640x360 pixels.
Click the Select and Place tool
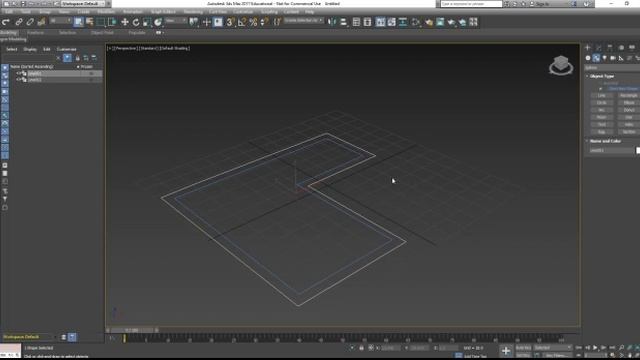(x=158, y=22)
